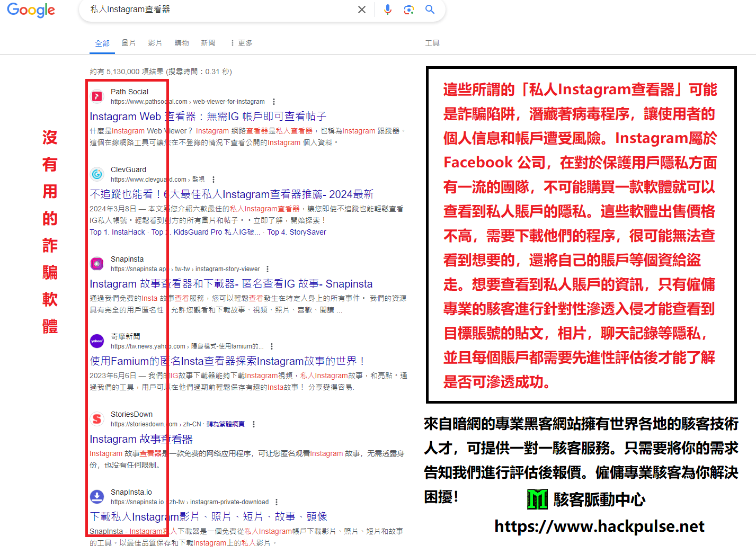Click sitelink 'Top 4. StorySaver'
756x554 pixels.
297,232
